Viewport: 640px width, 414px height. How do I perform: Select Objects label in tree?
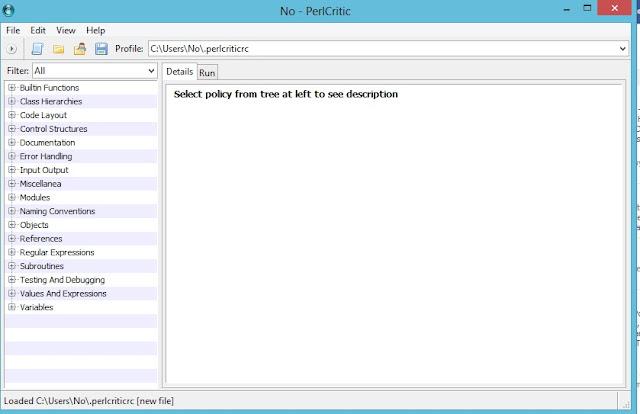coord(34,225)
